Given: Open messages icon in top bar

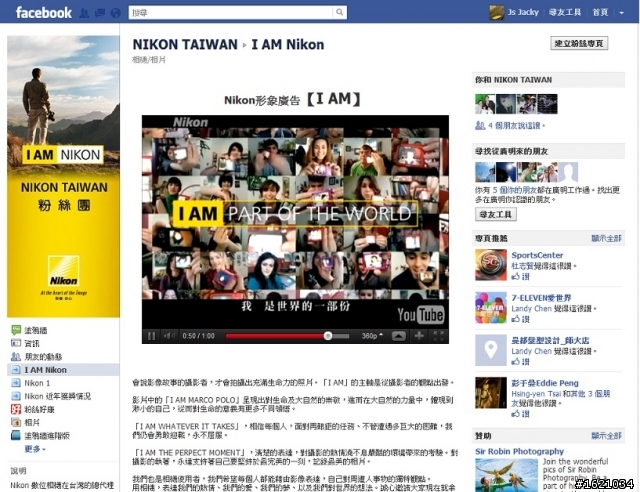Looking at the screenshot, I should 100,13.
